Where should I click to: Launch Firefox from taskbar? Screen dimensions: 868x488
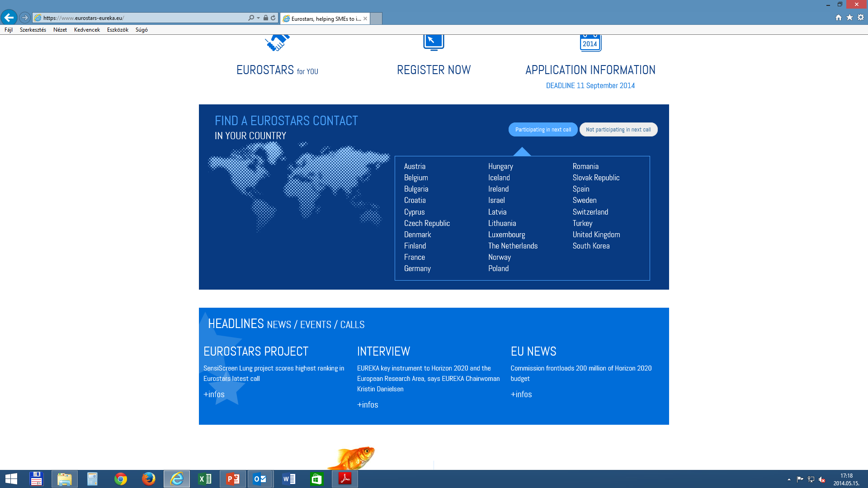148,479
